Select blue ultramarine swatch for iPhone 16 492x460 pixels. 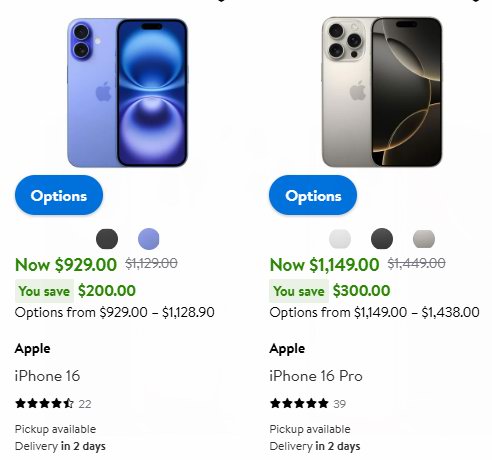(149, 239)
